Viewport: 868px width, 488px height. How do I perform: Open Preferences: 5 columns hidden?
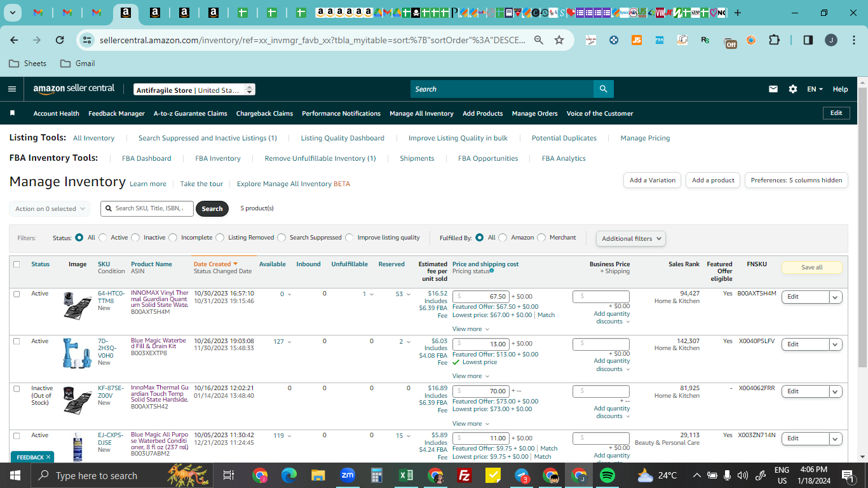[796, 180]
